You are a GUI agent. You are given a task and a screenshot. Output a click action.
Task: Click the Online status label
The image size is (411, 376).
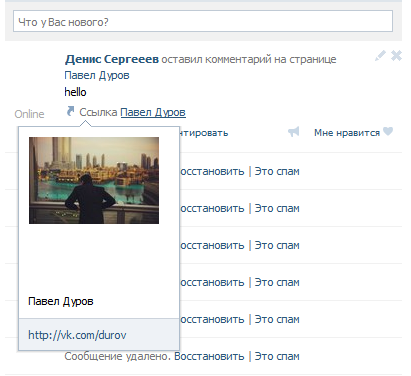[x=29, y=114]
